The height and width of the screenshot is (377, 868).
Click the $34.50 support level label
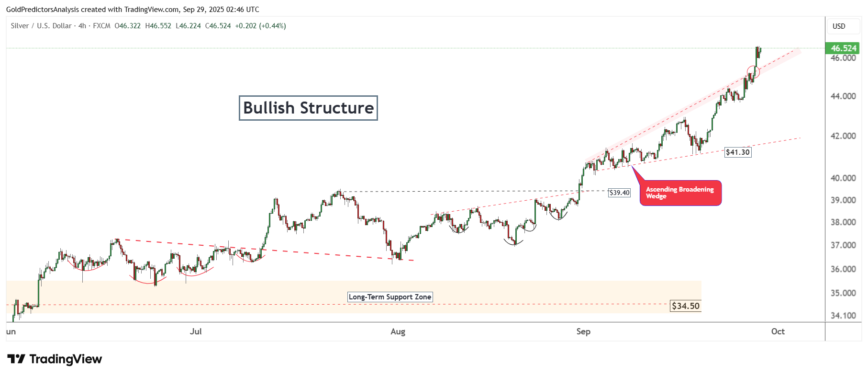coord(685,306)
